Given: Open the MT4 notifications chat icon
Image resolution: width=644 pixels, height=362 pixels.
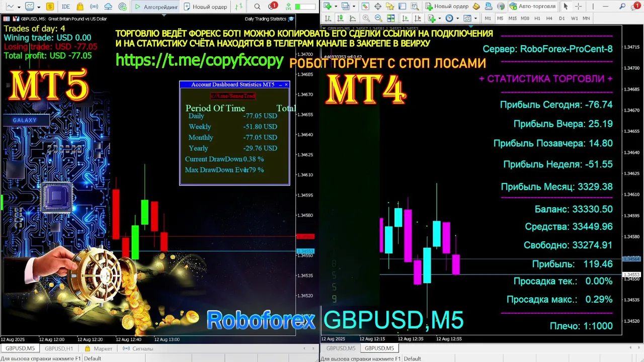Looking at the screenshot, I should click(x=635, y=6).
